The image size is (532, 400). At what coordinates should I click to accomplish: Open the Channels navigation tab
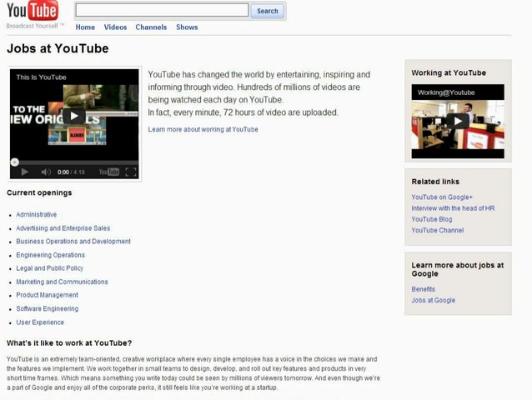(x=151, y=27)
